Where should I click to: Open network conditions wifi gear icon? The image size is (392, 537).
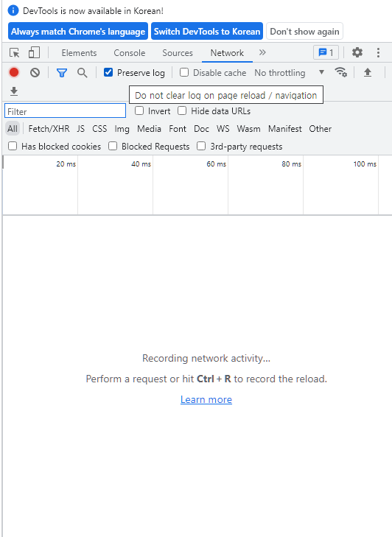[340, 72]
